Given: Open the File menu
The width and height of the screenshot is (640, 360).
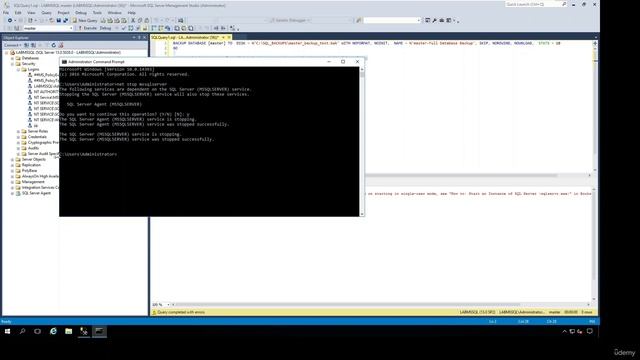Looking at the screenshot, I should point(6,13).
